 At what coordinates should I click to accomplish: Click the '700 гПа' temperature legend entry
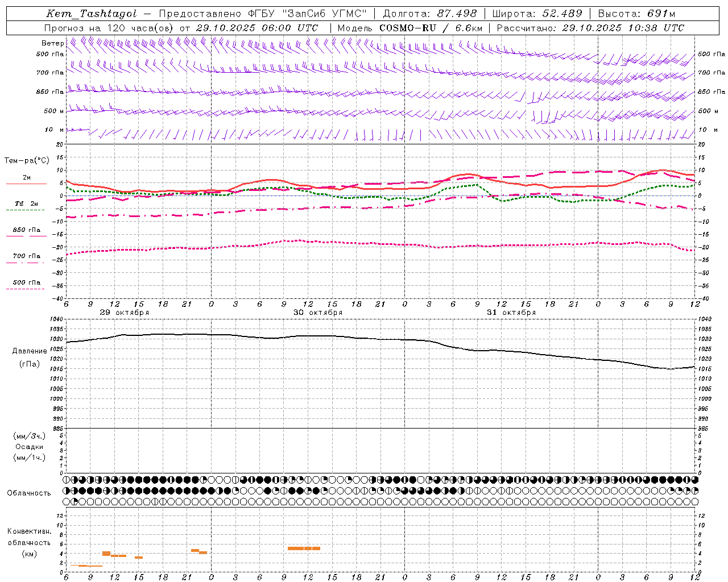coord(27,256)
